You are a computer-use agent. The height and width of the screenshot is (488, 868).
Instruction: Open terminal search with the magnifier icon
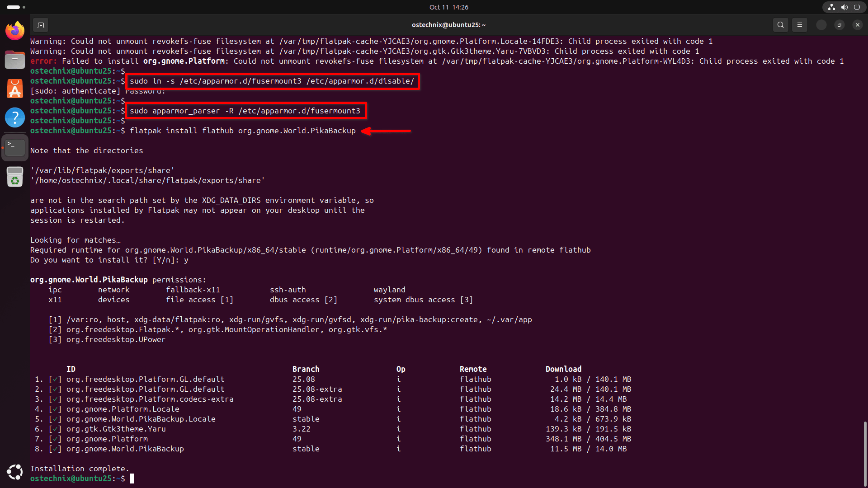pyautogui.click(x=781, y=25)
